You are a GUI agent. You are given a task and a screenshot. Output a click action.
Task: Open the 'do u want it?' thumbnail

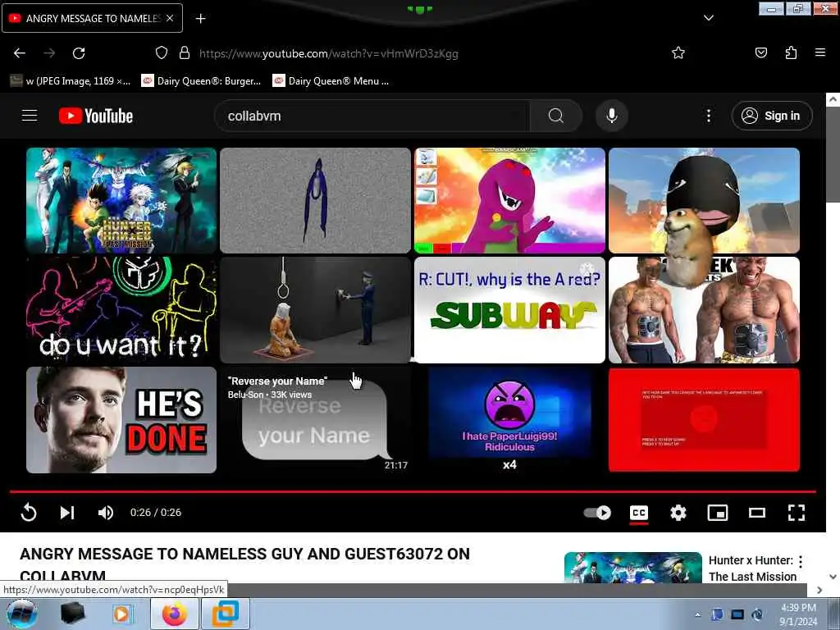coord(121,309)
